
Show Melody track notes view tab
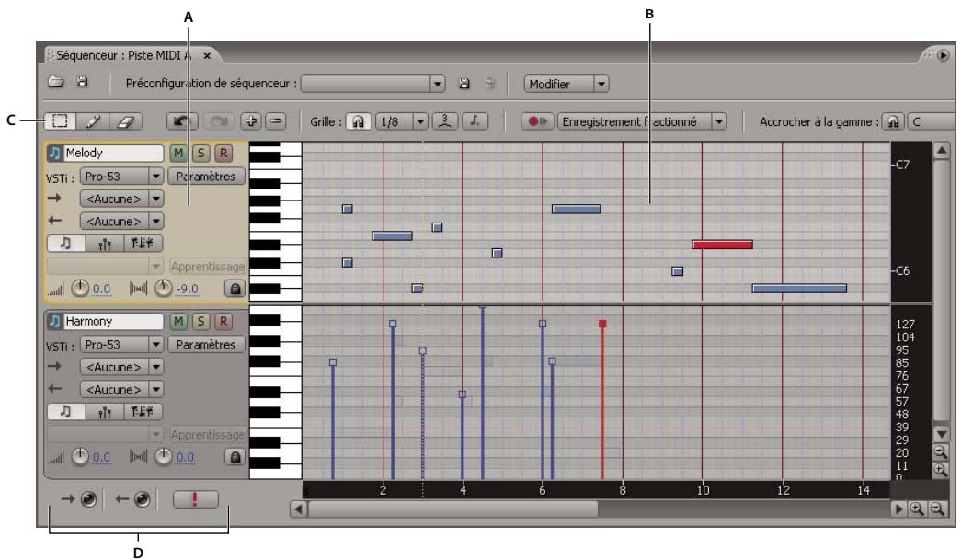[x=65, y=244]
